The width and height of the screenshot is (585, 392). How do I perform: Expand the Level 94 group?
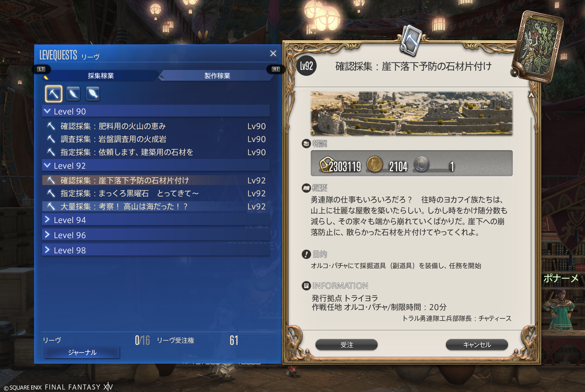click(x=156, y=220)
